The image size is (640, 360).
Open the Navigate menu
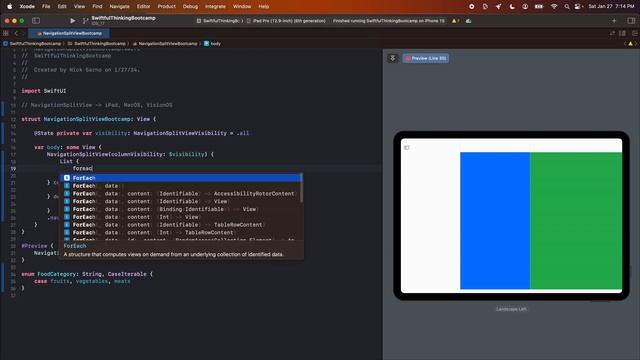tap(120, 7)
